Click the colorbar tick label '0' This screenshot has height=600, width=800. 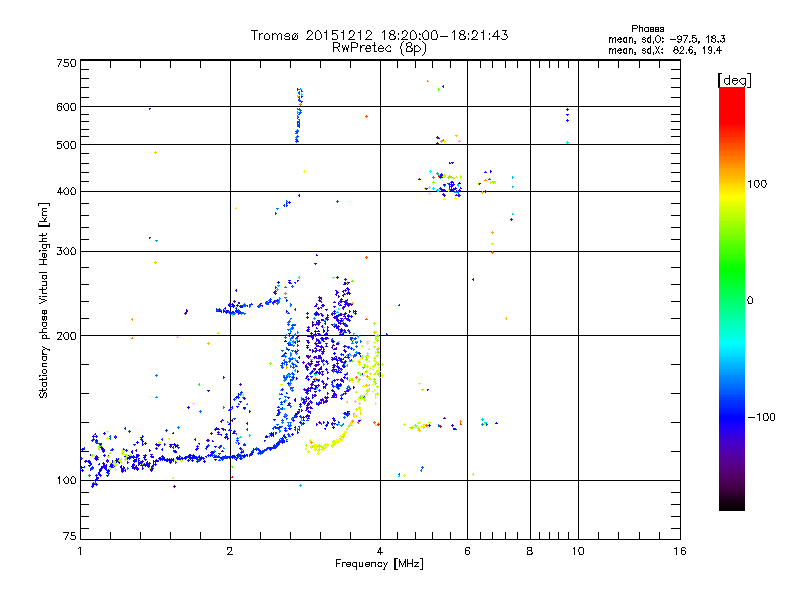coord(750,301)
